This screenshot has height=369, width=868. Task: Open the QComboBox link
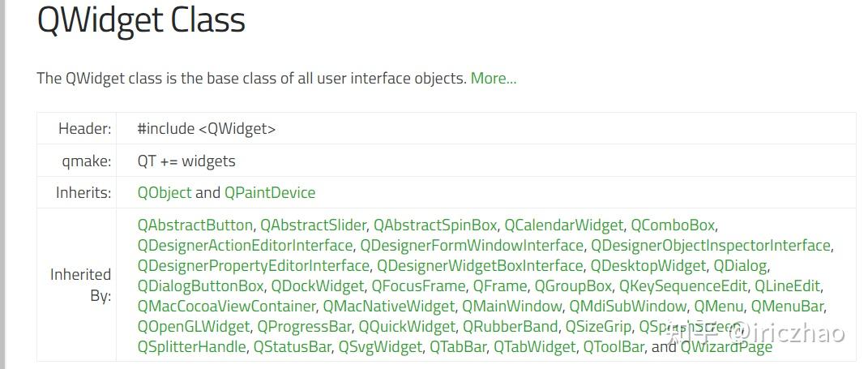(673, 225)
